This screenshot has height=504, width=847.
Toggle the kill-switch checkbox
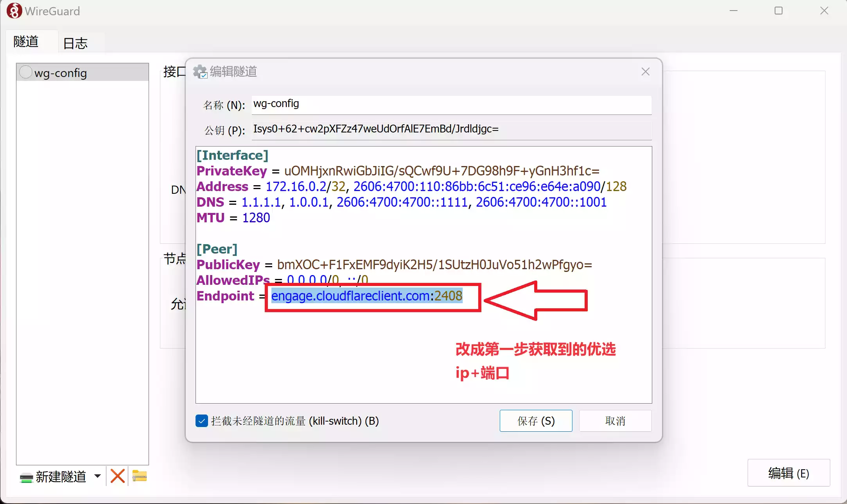202,421
